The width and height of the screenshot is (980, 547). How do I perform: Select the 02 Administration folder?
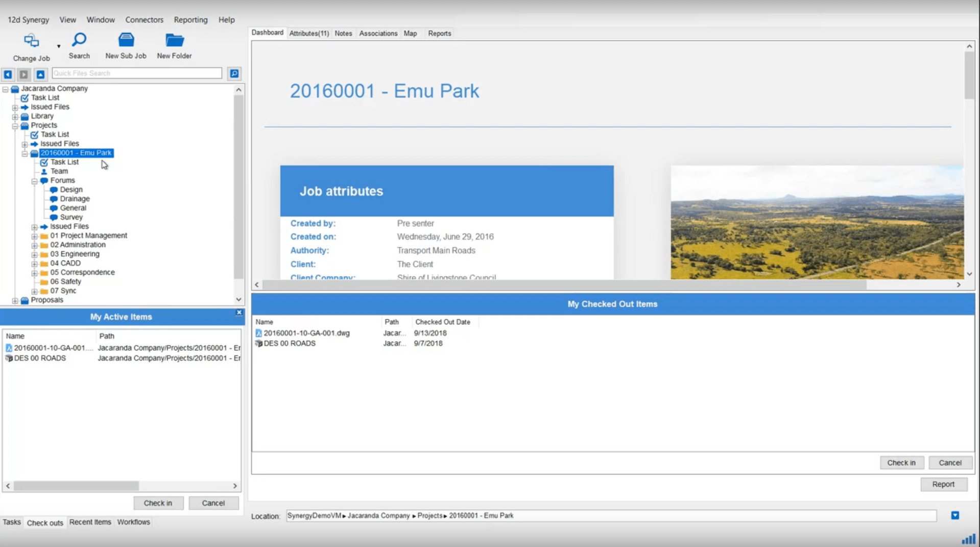pyautogui.click(x=78, y=245)
